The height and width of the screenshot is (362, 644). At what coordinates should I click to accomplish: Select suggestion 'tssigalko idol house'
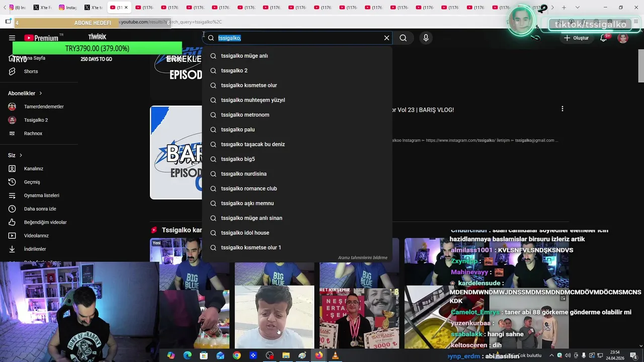coord(297,233)
